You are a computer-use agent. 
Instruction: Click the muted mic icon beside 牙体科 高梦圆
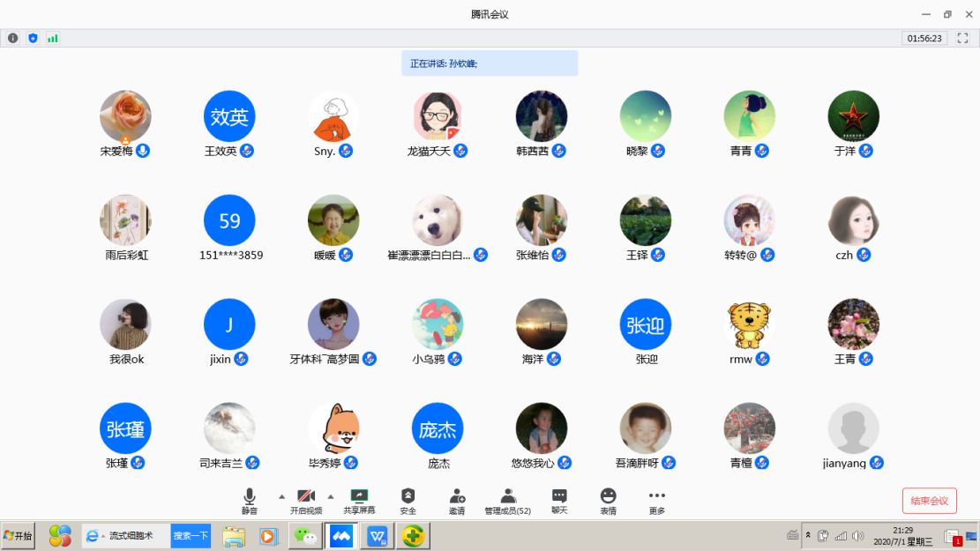pos(370,359)
